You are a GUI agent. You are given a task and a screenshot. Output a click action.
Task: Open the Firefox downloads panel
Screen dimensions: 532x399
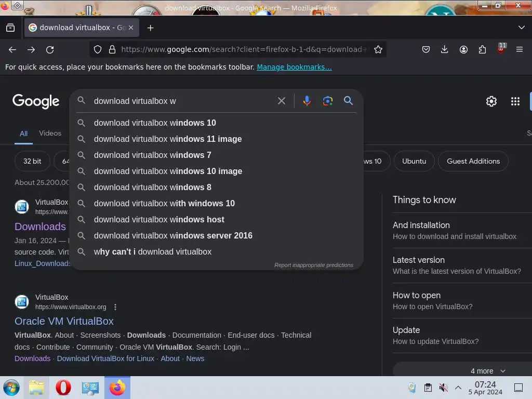pos(445,49)
